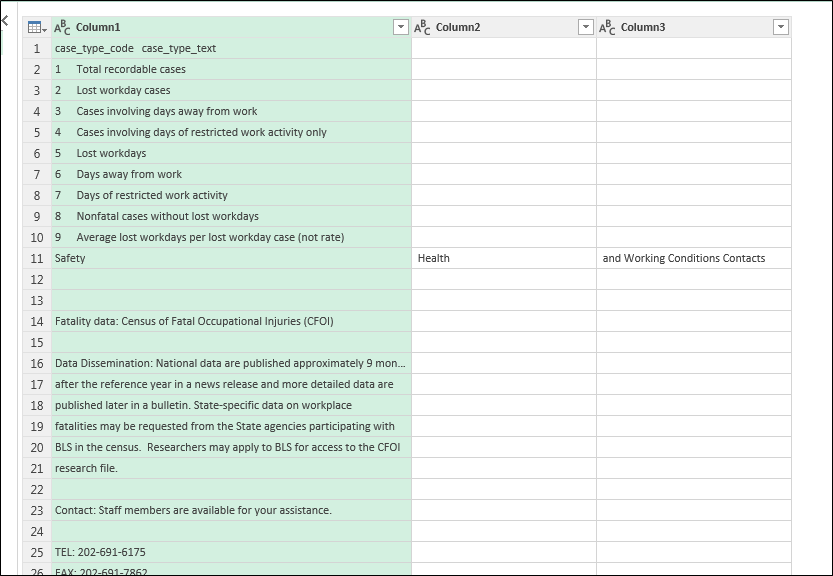Select the Column3 header

tap(694, 27)
